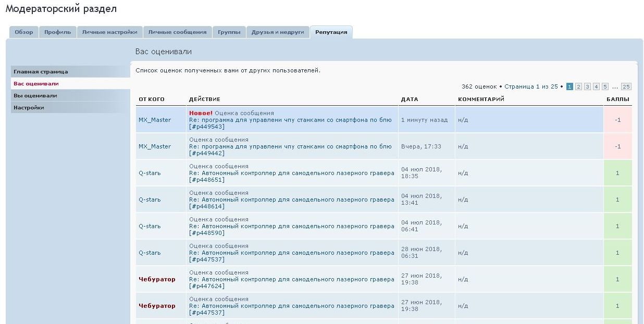Open post link #p447624
Image resolution: width=644 pixels, height=324 pixels.
207,286
